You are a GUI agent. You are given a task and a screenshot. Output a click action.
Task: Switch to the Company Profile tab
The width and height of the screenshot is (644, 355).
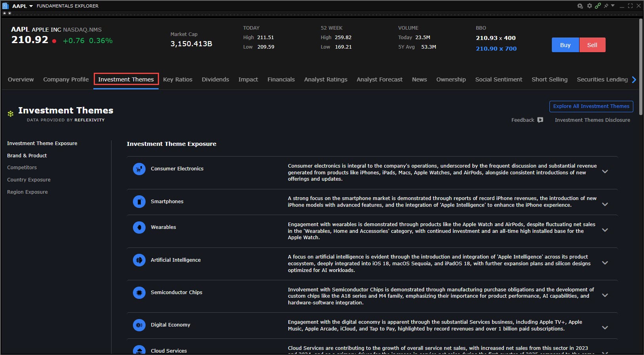66,79
